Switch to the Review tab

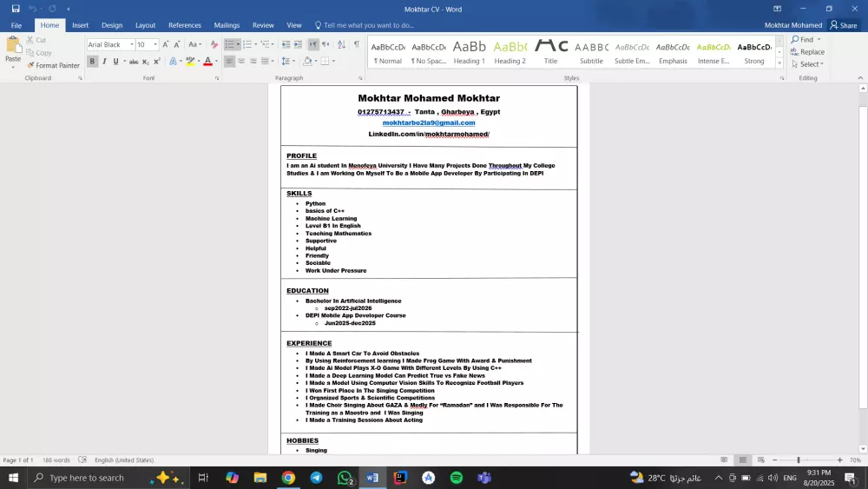(263, 25)
